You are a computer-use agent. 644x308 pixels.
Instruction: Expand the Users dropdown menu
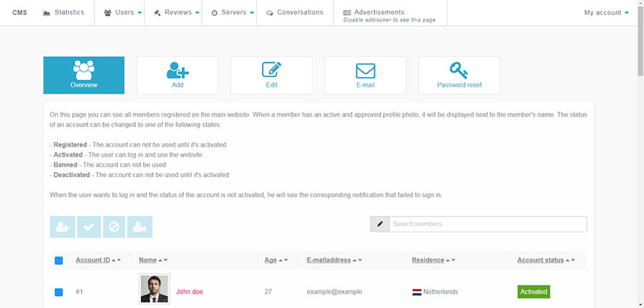(123, 13)
